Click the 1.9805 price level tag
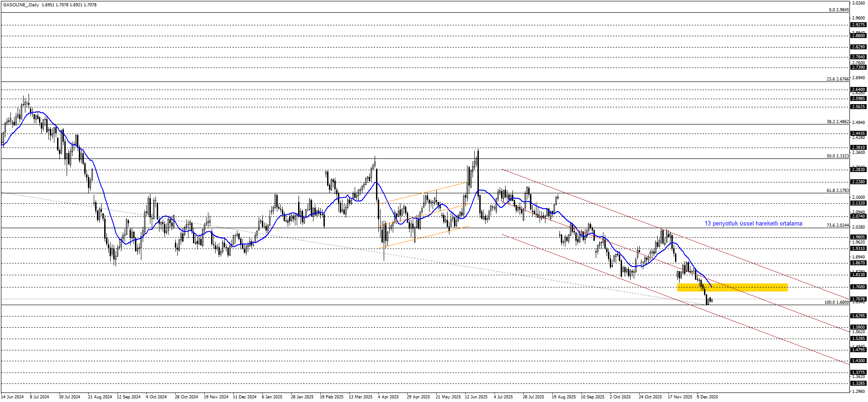This screenshot has height=402, width=868. (x=858, y=237)
